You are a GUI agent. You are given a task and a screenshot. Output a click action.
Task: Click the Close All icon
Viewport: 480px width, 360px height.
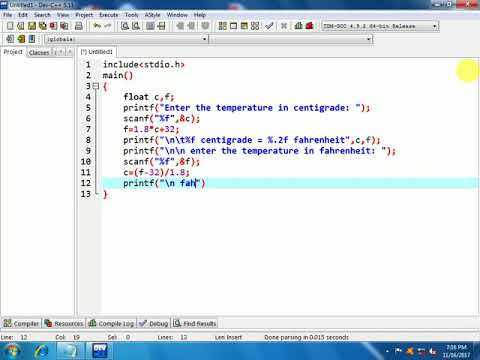(64, 26)
